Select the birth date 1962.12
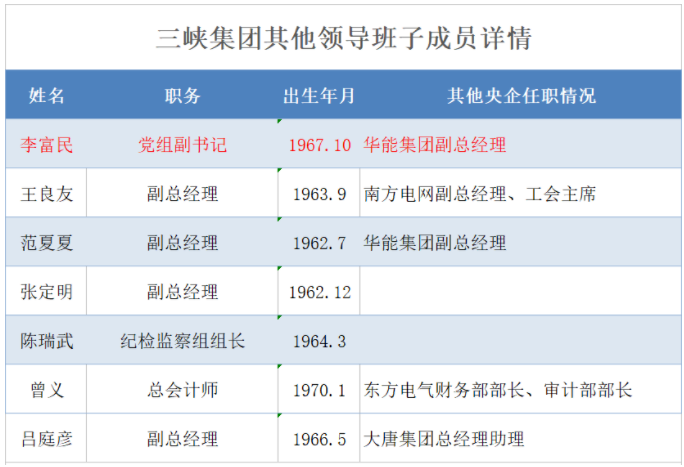 pos(320,293)
